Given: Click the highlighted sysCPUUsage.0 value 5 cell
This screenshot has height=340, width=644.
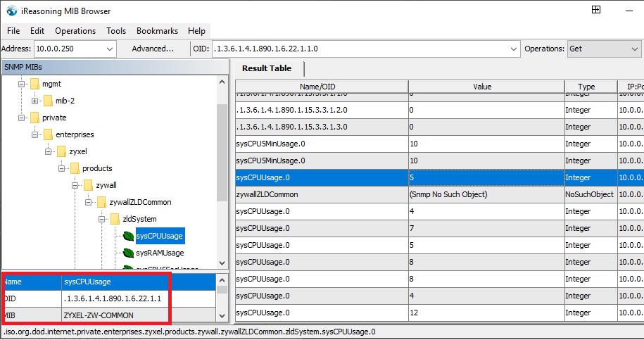Looking at the screenshot, I should (486, 178).
